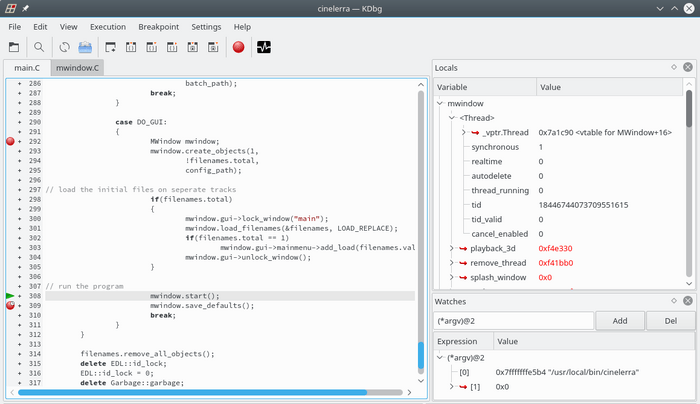Screen dimensions: 700x404
Task: Open the Settings menu
Action: (206, 27)
